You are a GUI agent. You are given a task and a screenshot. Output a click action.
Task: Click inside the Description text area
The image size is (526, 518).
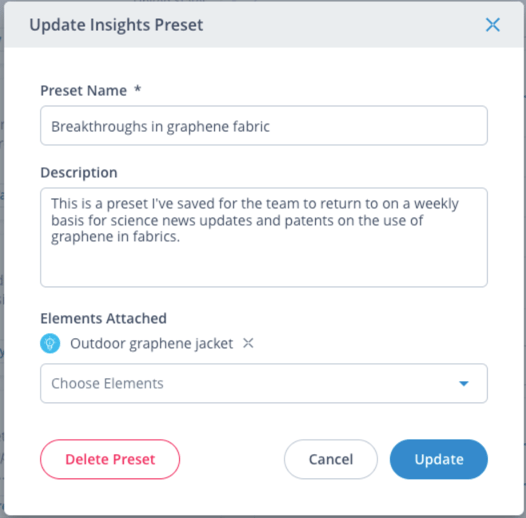point(264,237)
